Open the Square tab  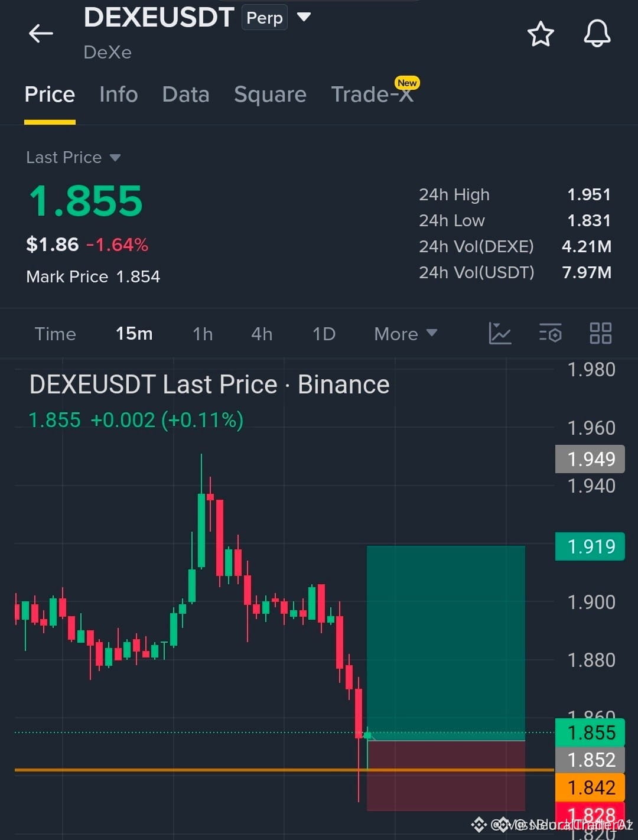(x=270, y=95)
